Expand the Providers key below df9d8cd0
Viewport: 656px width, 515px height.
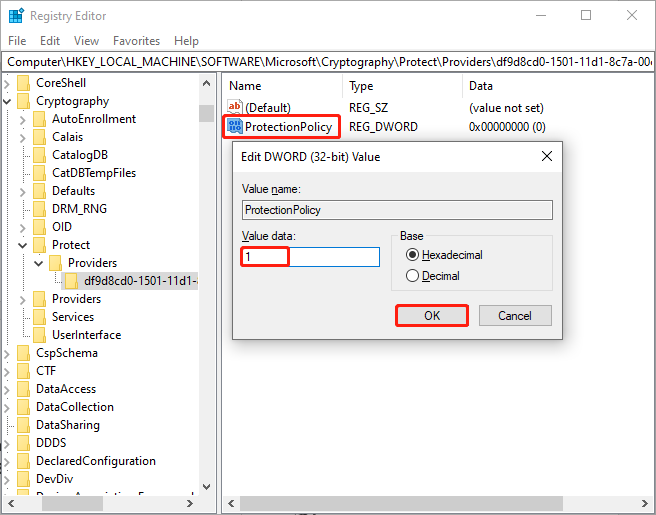[23, 300]
